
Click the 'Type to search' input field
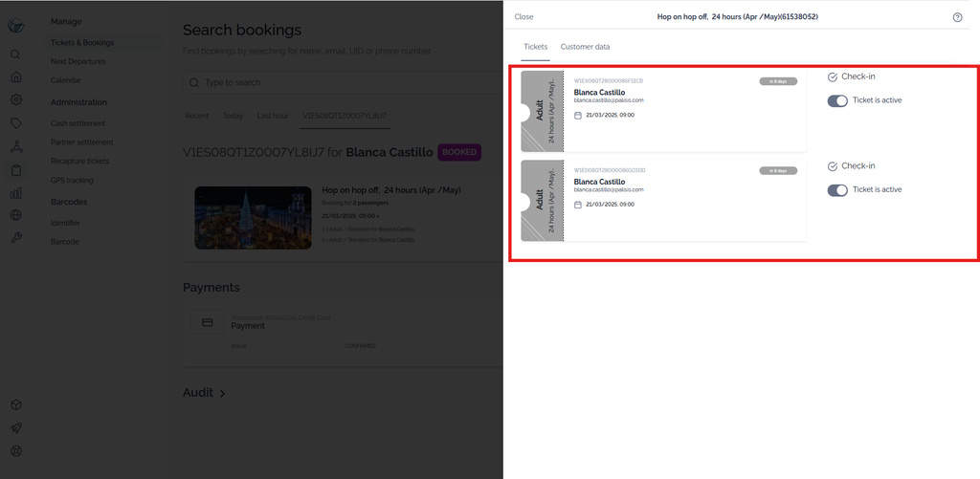point(343,82)
